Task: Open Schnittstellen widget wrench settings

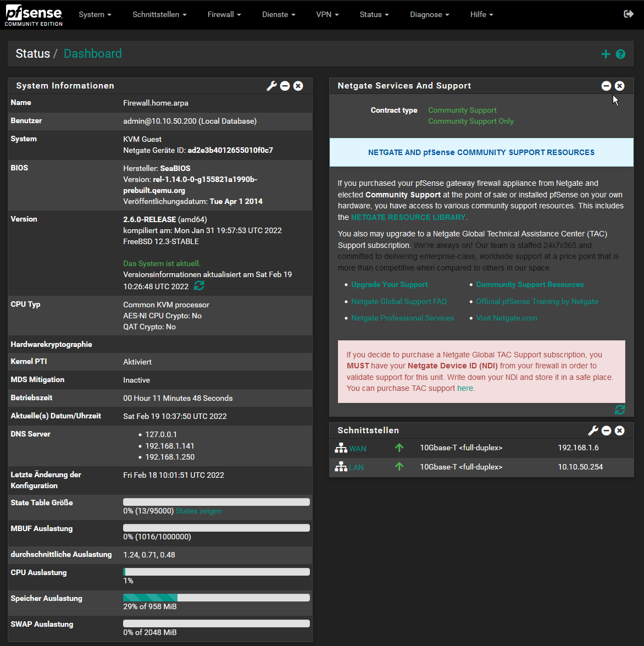Action: 593,430
